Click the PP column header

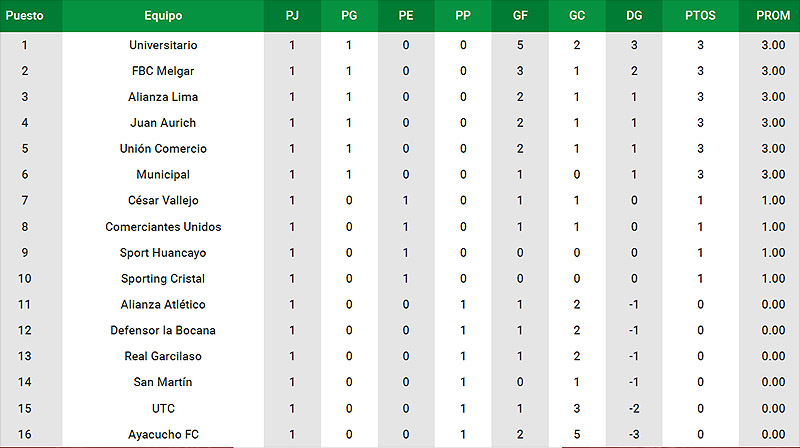click(463, 16)
